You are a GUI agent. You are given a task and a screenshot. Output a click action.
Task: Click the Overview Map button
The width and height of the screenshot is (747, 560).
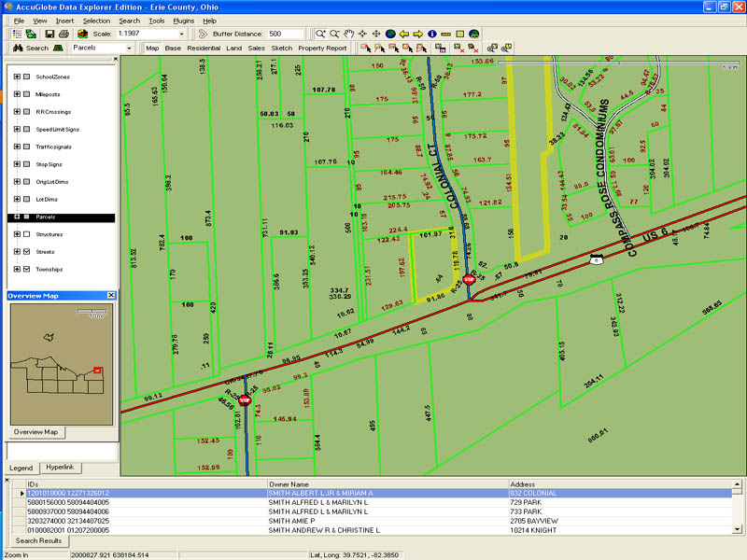[35, 432]
